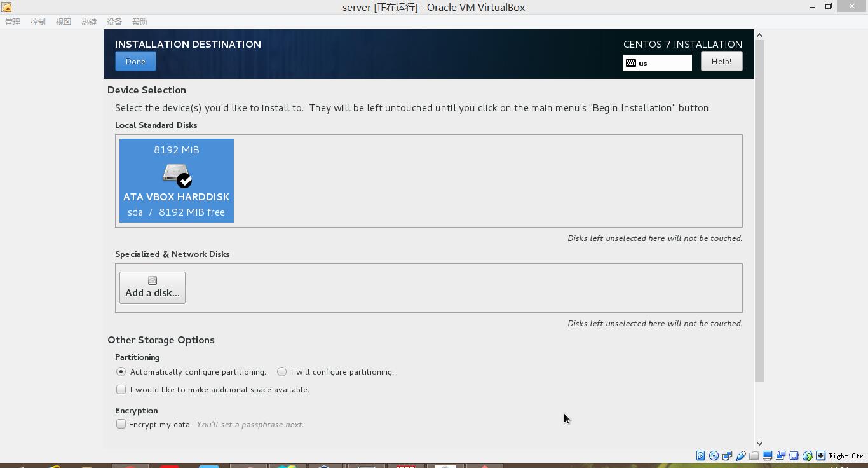Click the keyboard capture arrow icon

coord(820,456)
